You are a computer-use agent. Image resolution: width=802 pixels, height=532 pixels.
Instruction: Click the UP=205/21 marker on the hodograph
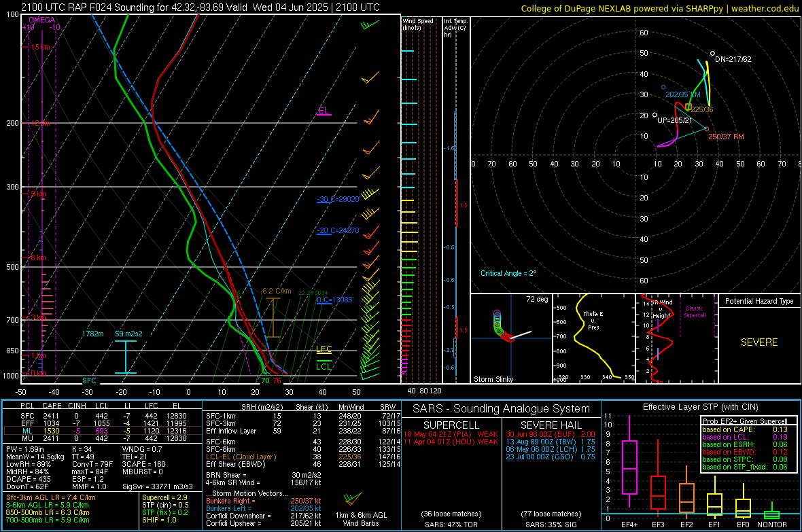655,115
